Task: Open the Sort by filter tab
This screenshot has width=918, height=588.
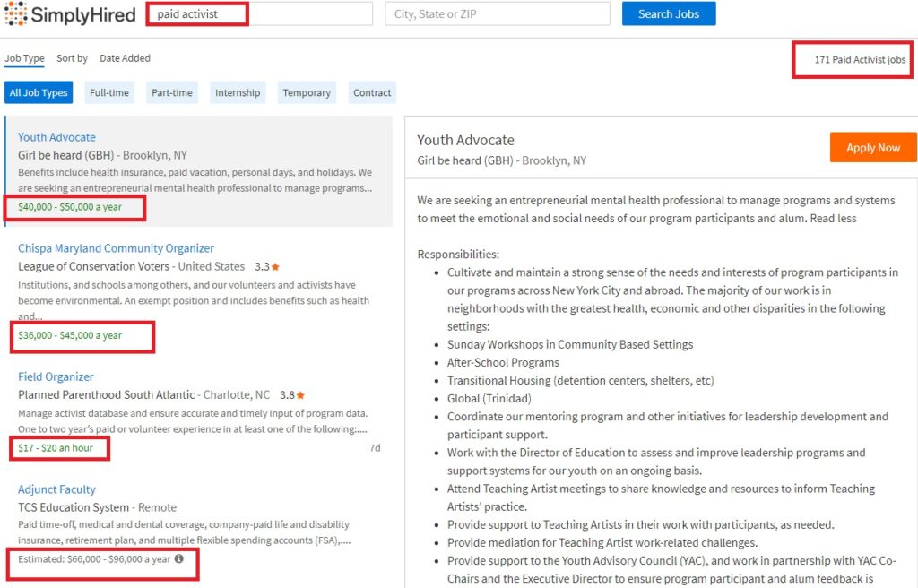Action: tap(72, 59)
